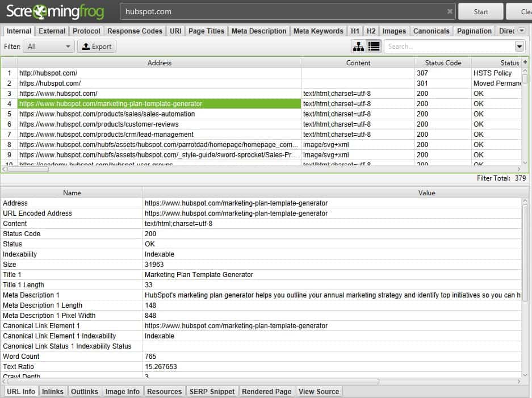
Task: Open the Filter All dropdown
Action: click(x=49, y=47)
